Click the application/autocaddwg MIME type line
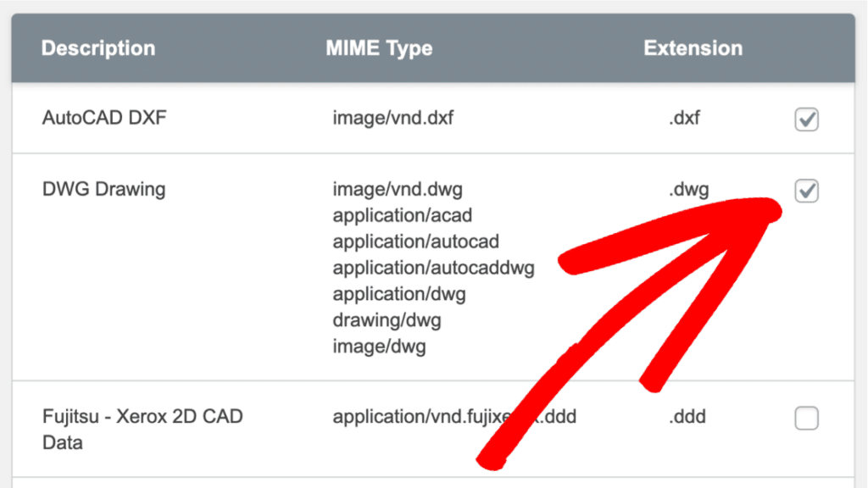This screenshot has height=488, width=868. (x=433, y=268)
